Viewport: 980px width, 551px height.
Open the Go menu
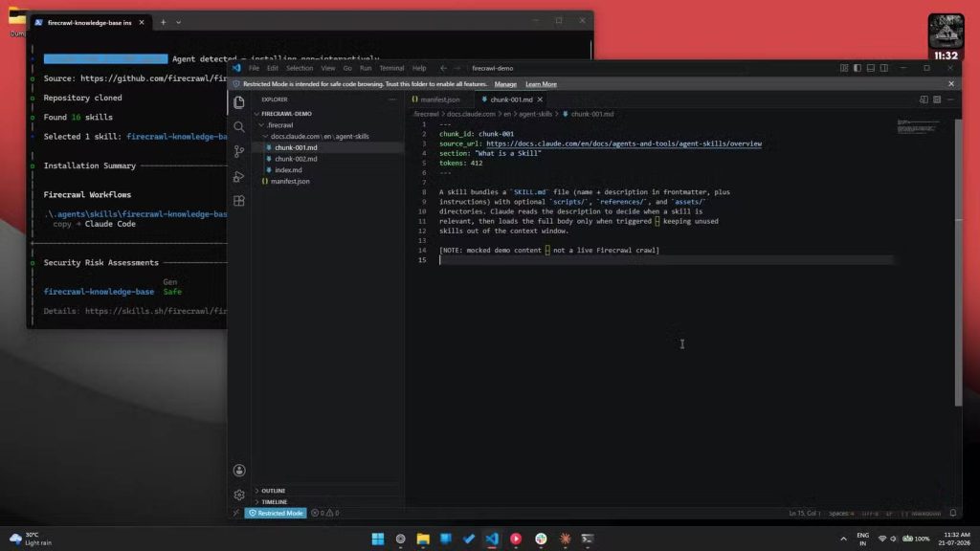[x=347, y=68]
